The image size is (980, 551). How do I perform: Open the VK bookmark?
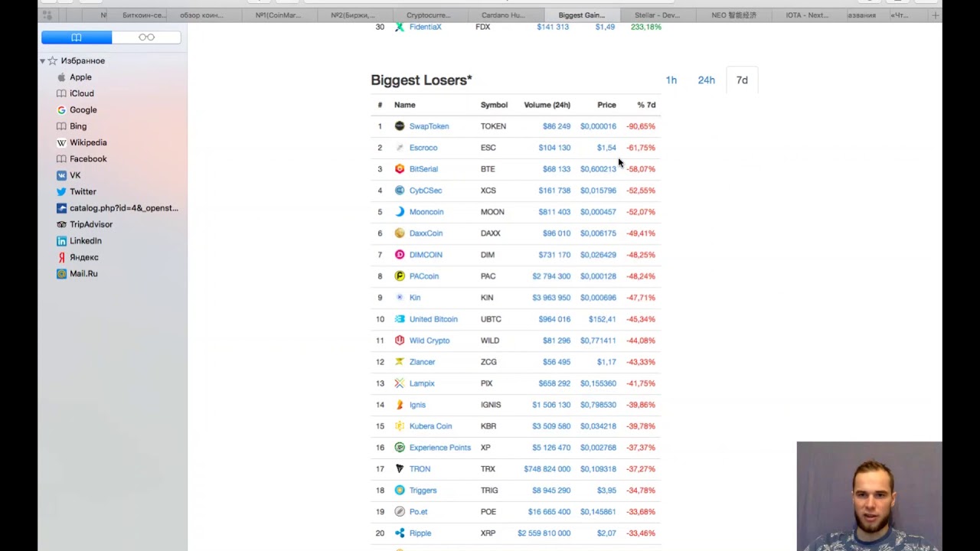[x=75, y=175]
